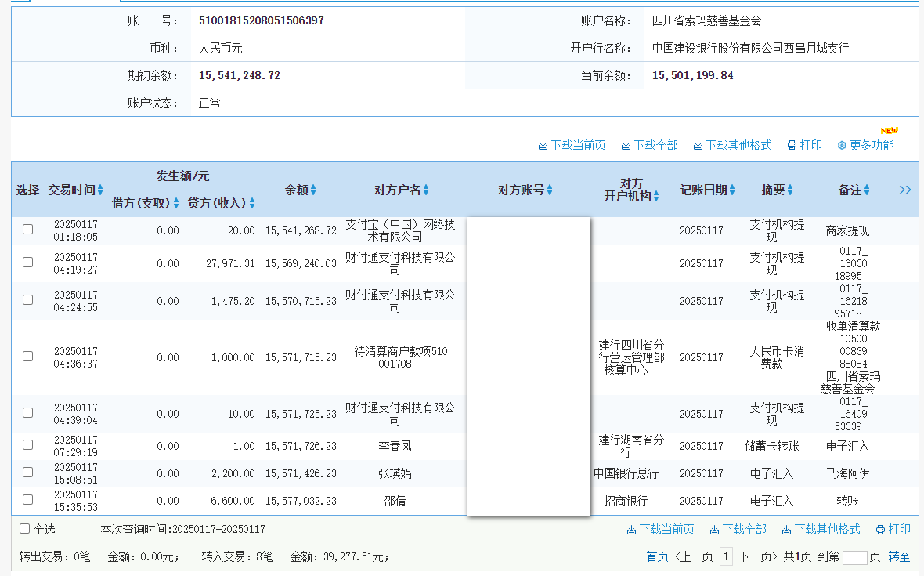Screen dimensions: 924x576
Task: Sort by the 交易时间 column arrows
Action: point(100,190)
